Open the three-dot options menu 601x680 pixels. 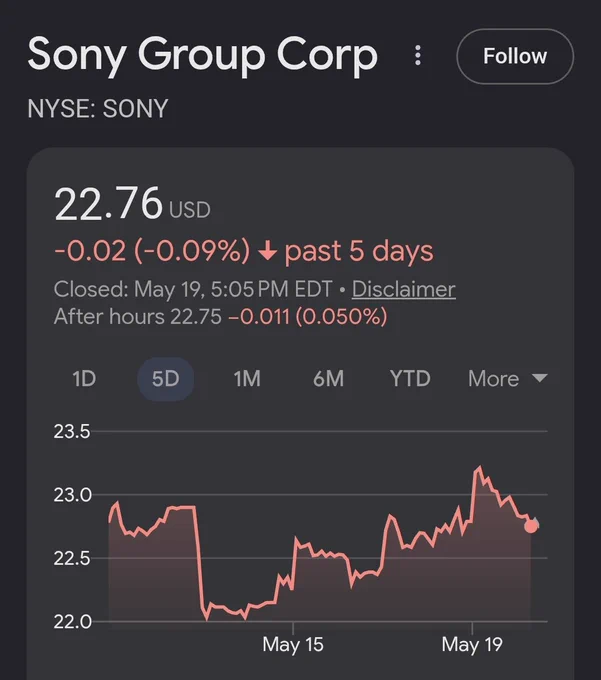[x=418, y=56]
